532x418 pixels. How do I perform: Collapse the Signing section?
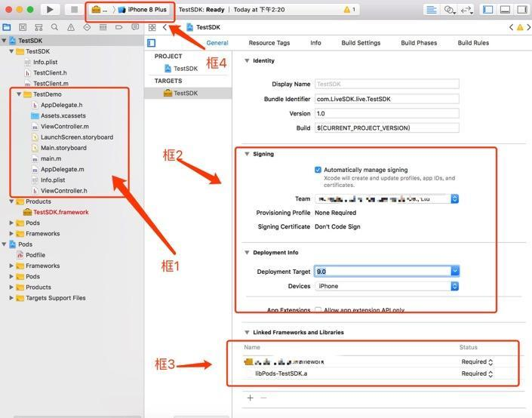tap(247, 154)
